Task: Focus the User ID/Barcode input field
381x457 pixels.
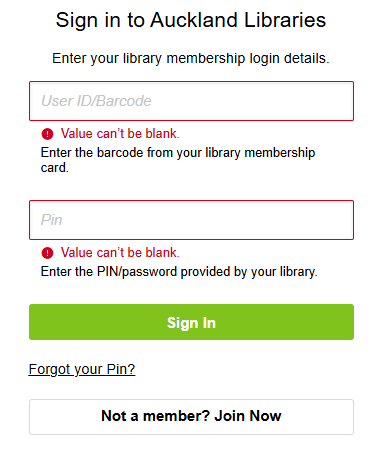Action: (191, 101)
